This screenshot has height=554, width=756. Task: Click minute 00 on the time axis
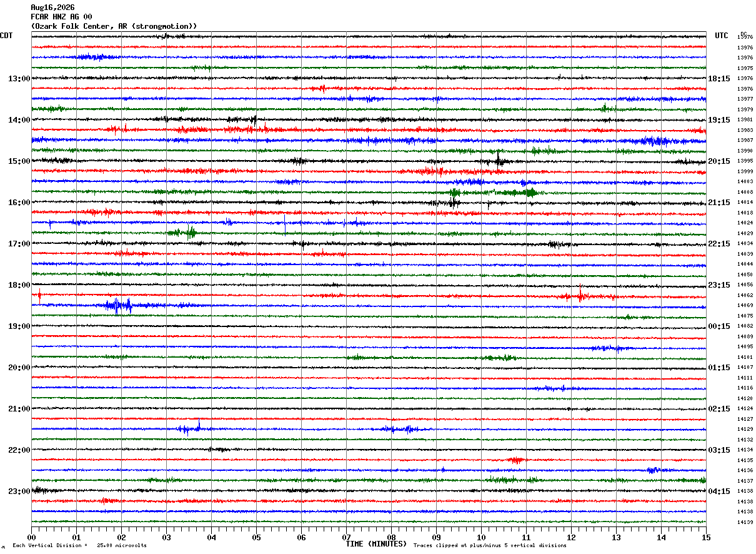click(31, 537)
